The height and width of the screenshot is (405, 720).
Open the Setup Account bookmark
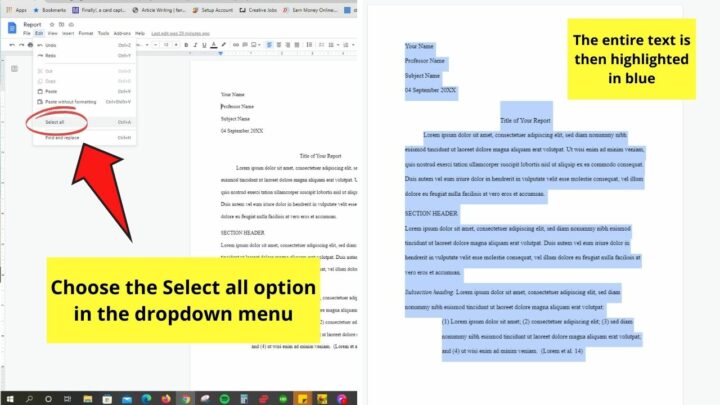213,10
